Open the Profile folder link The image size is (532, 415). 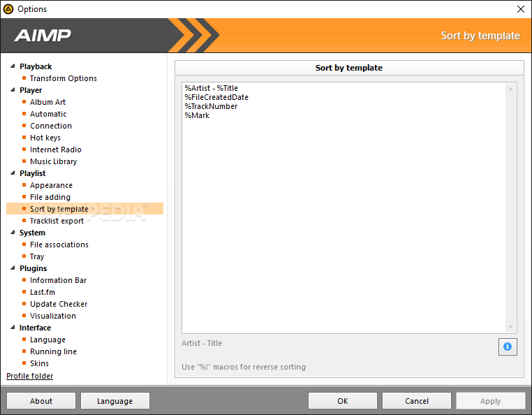[x=30, y=376]
